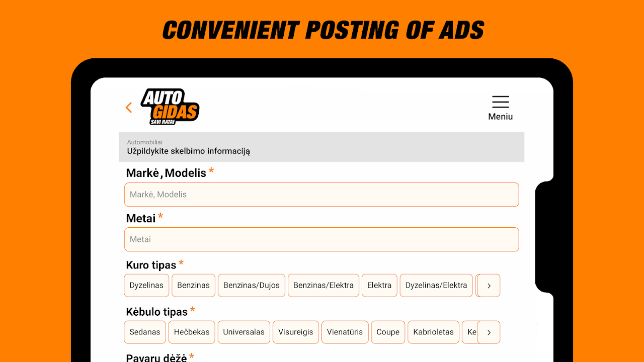The width and height of the screenshot is (644, 362).
Task: Select Elektra fuel type
Action: (x=379, y=285)
